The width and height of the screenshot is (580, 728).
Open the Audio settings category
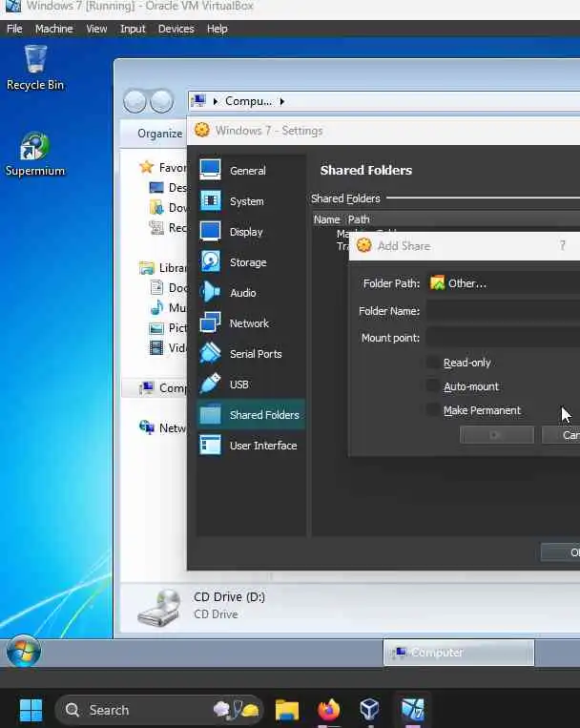click(x=251, y=293)
